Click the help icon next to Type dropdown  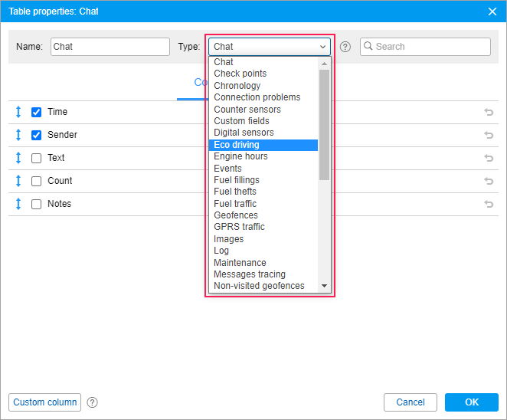pos(345,47)
